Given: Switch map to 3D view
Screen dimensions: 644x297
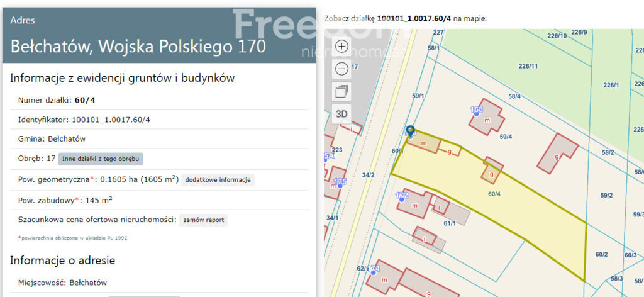Looking at the screenshot, I should (341, 114).
